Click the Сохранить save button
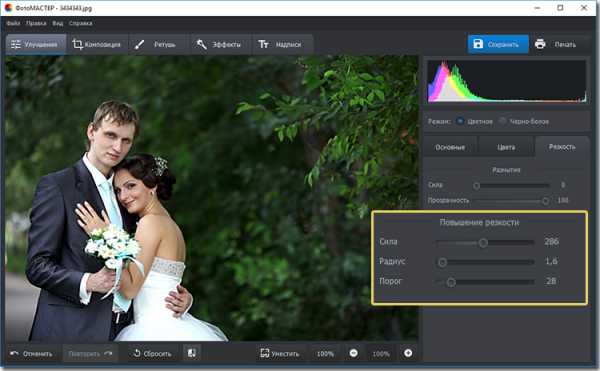 coord(498,44)
